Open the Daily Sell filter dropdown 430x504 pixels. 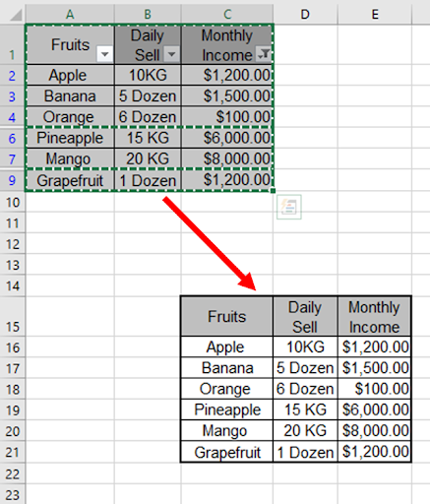tap(171, 54)
